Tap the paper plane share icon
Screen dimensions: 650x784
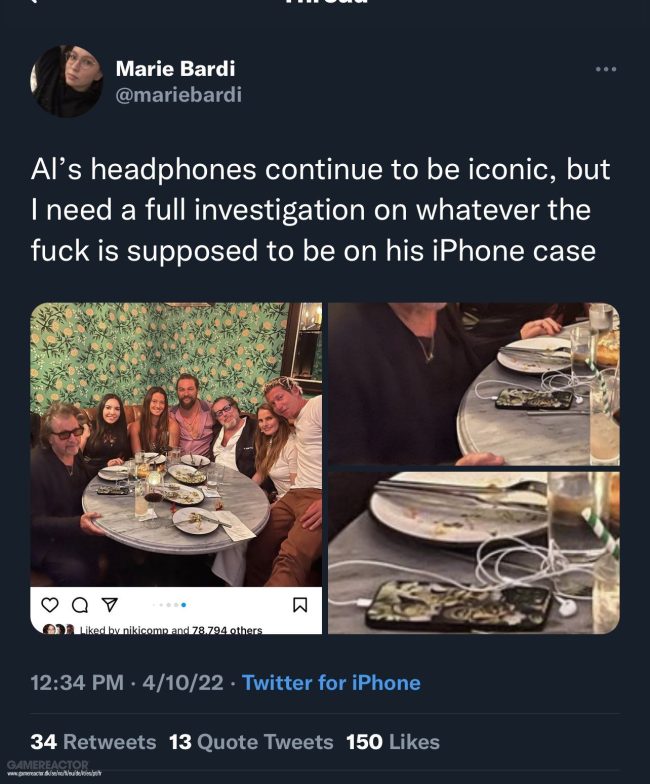110,604
